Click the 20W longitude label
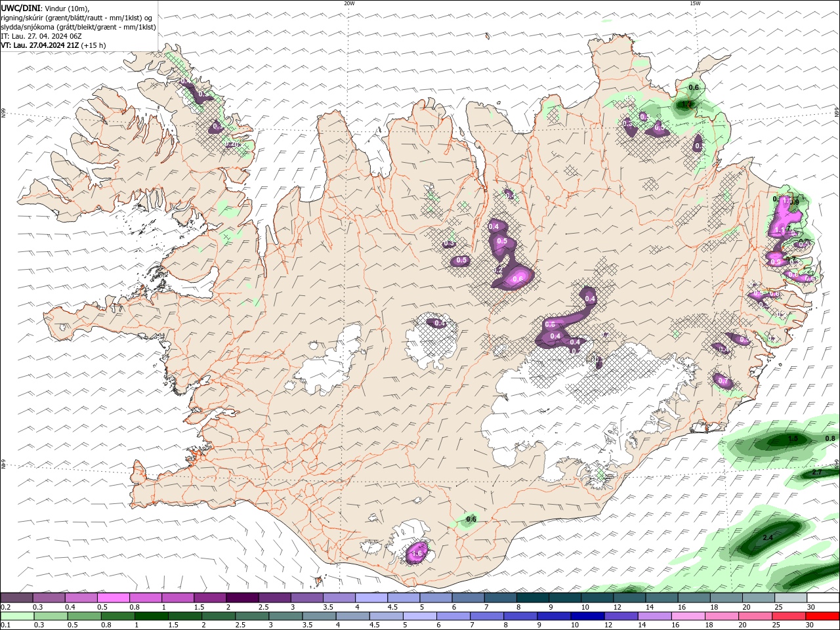The height and width of the screenshot is (630, 840). (x=349, y=3)
